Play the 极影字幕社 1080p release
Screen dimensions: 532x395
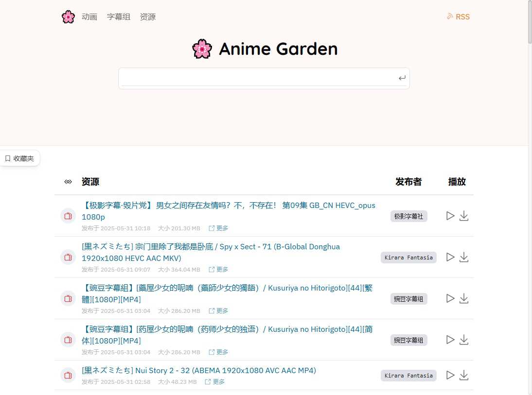pyautogui.click(x=450, y=216)
